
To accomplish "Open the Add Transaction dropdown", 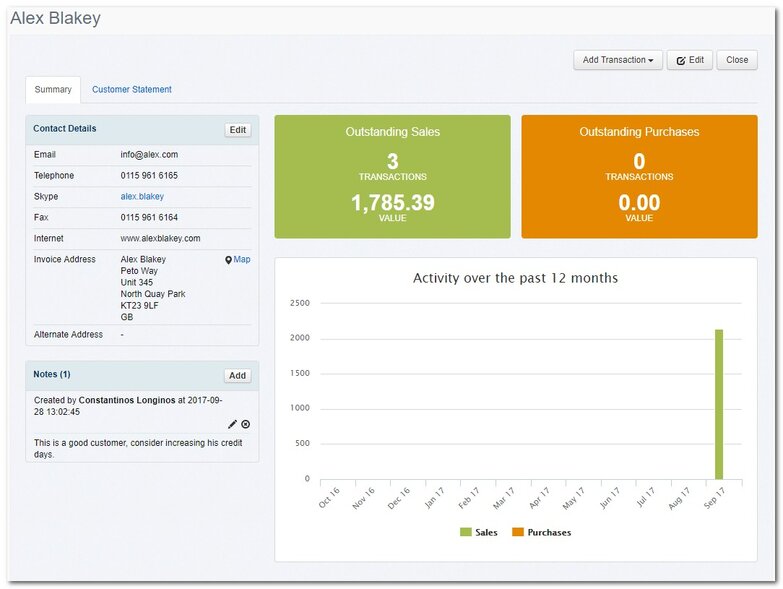I will (x=617, y=60).
